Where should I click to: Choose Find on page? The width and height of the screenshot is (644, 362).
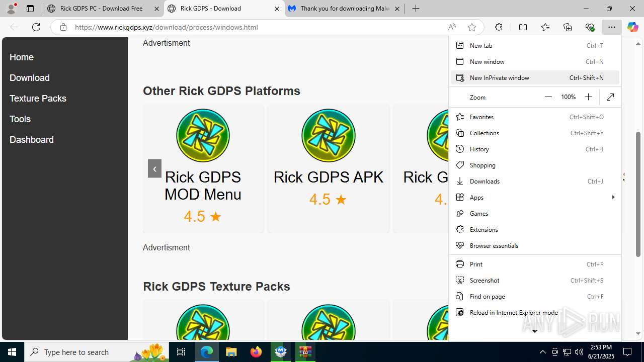pos(534,296)
